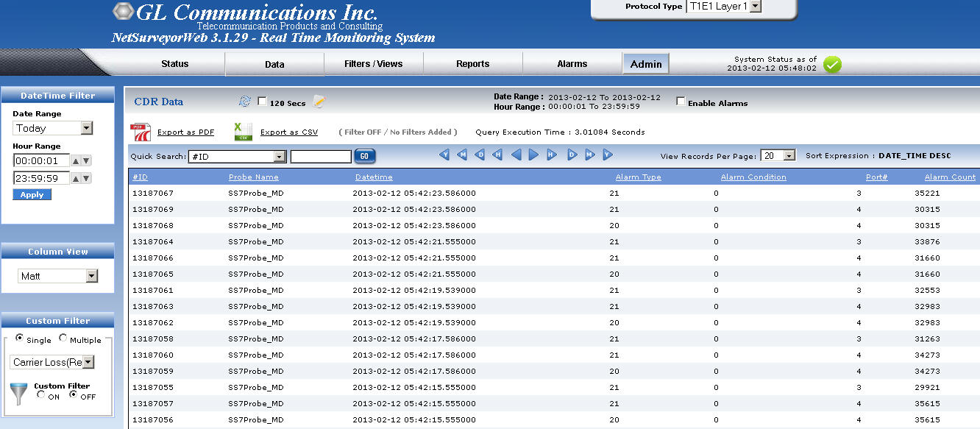Viewport: 980px width, 429px height.
Task: Set Custom Filter to OFF
Action: pyautogui.click(x=73, y=395)
